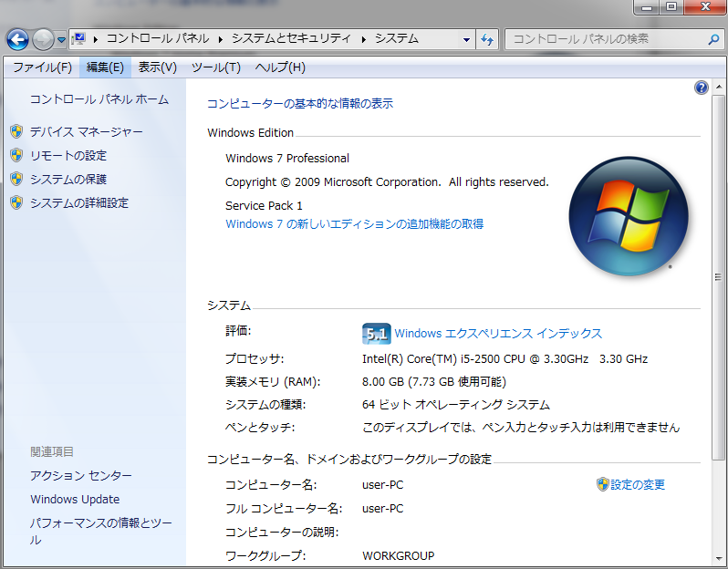The width and height of the screenshot is (728, 569).
Task: Maximize the System window
Action: point(671,7)
